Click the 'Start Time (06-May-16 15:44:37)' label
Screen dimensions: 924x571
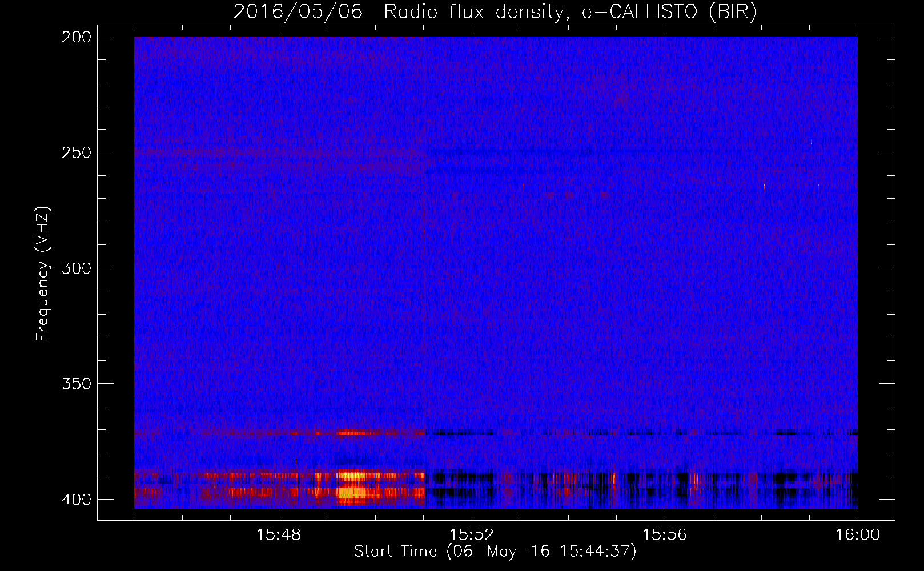(495, 552)
